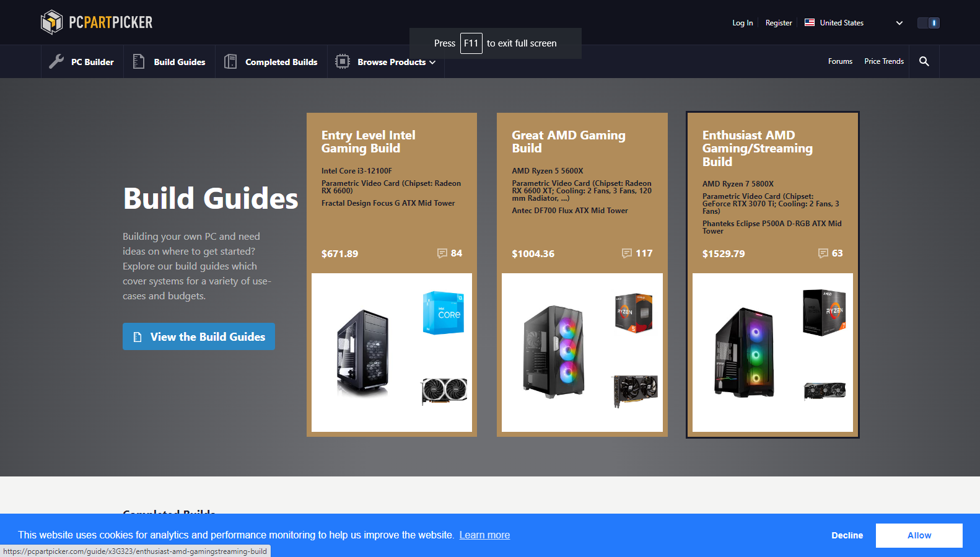Open the Great AMD Gaming Build title
This screenshot has height=557, width=980.
[x=569, y=142]
